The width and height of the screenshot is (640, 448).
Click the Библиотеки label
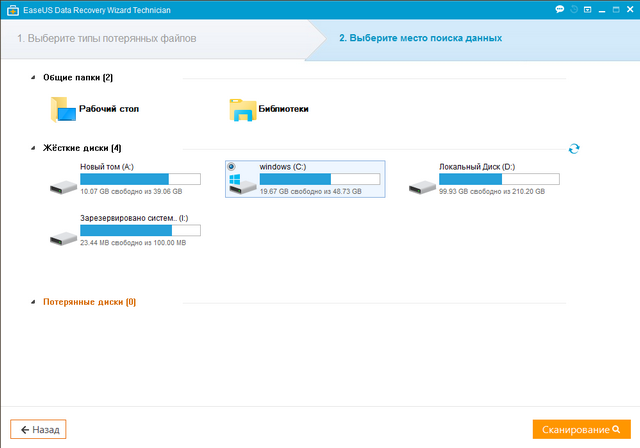[x=283, y=109]
